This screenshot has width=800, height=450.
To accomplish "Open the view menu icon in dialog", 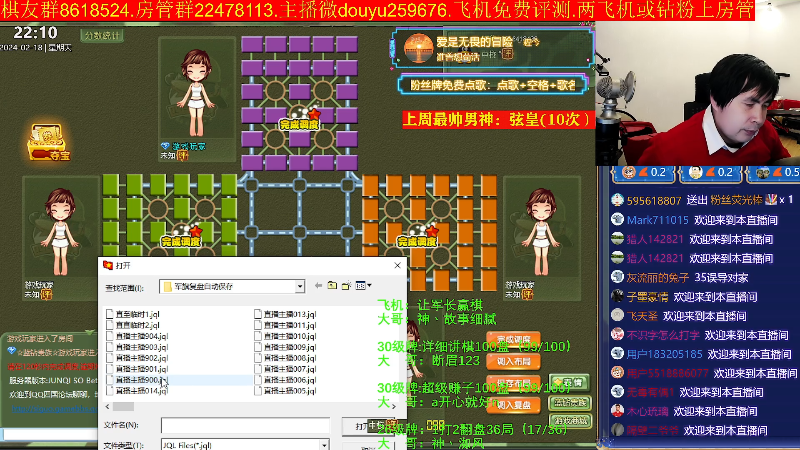I will tap(363, 286).
